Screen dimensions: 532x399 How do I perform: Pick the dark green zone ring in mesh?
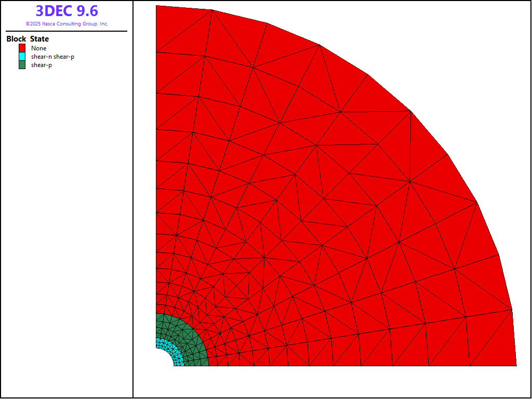(192, 338)
